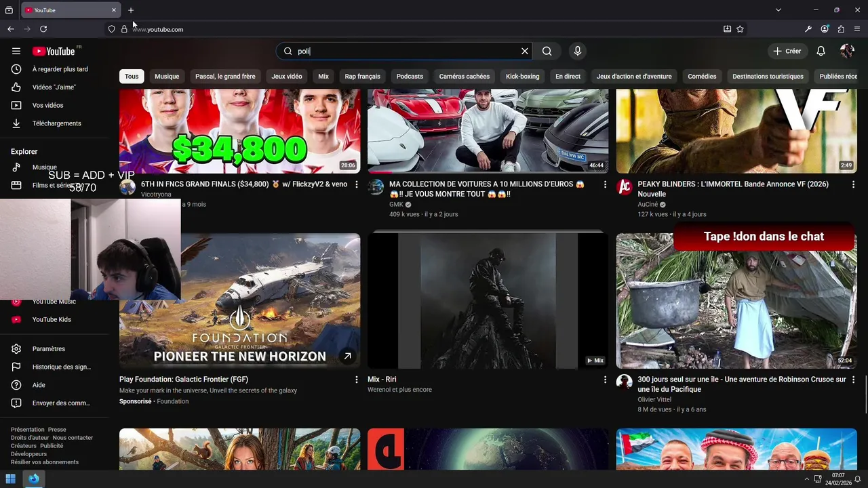The image size is (868, 488).
Task: Clear the search box with the X icon
Action: click(x=524, y=51)
